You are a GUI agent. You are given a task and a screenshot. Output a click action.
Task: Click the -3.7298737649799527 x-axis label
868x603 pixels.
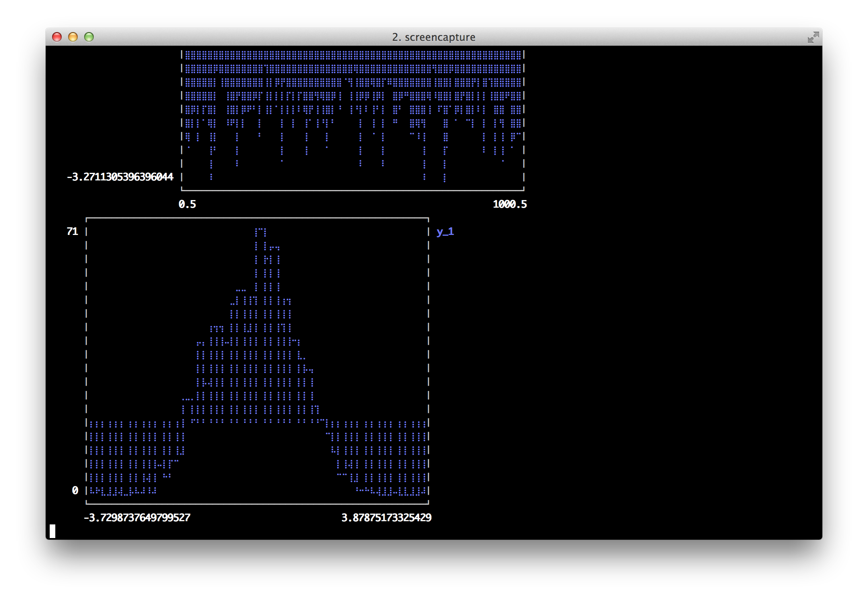coord(137,518)
